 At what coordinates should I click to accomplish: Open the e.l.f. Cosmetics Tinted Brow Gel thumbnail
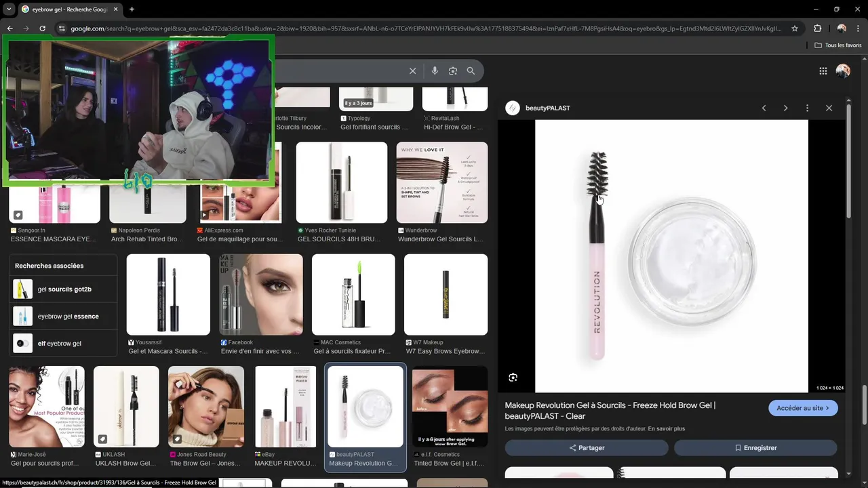click(450, 407)
